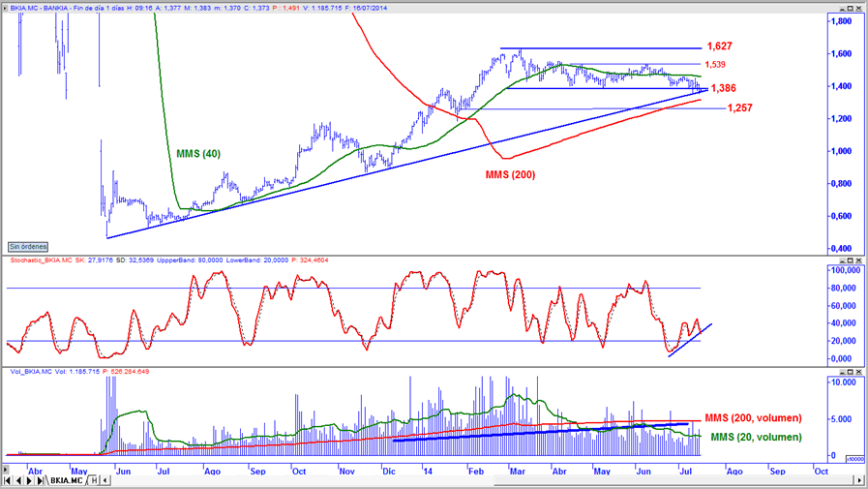Open the H tab

(x=94, y=480)
